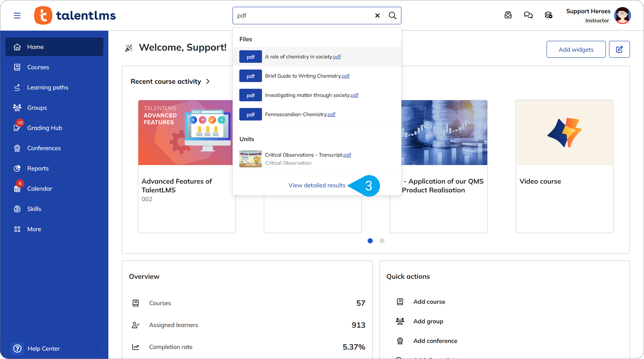Click the Courses sidebar icon
This screenshot has width=644, height=359.
pyautogui.click(x=17, y=67)
